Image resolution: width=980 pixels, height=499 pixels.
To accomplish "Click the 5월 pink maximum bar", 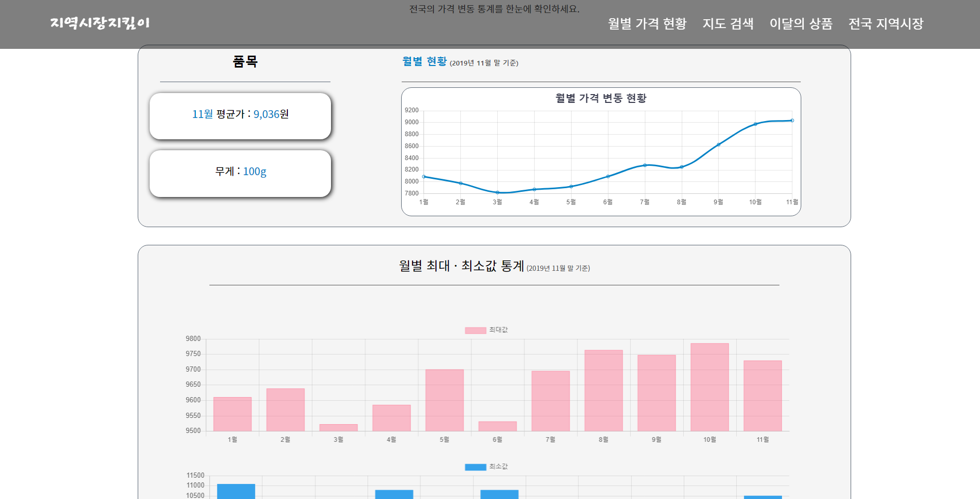I will [445, 400].
